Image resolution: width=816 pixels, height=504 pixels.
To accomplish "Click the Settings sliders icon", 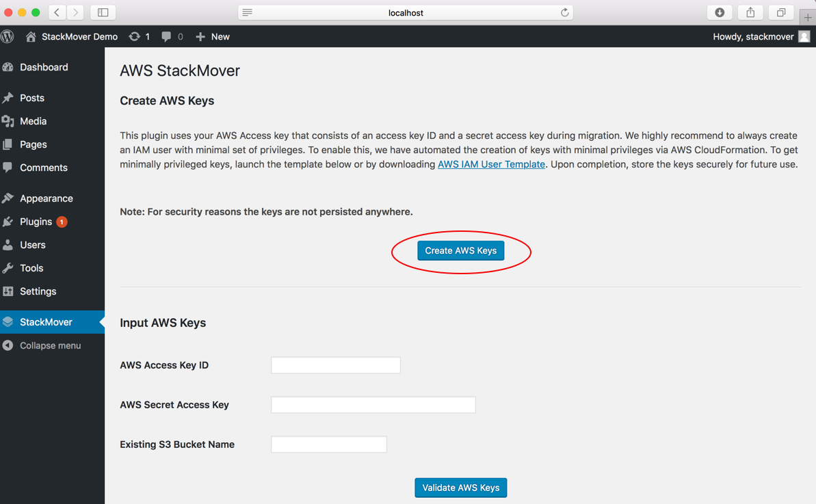I will [x=8, y=291].
